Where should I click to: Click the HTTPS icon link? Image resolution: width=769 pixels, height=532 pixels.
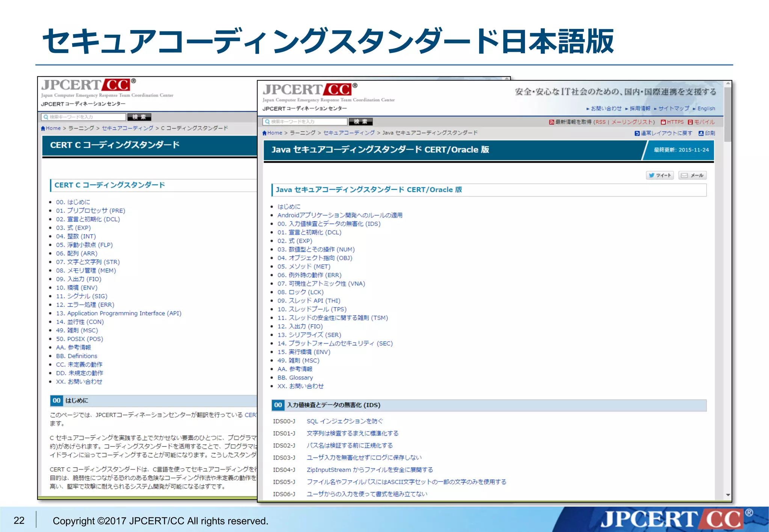coord(663,122)
